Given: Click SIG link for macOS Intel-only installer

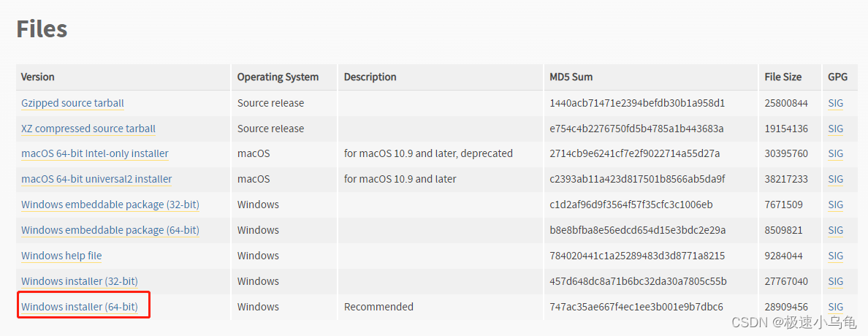Looking at the screenshot, I should (835, 153).
